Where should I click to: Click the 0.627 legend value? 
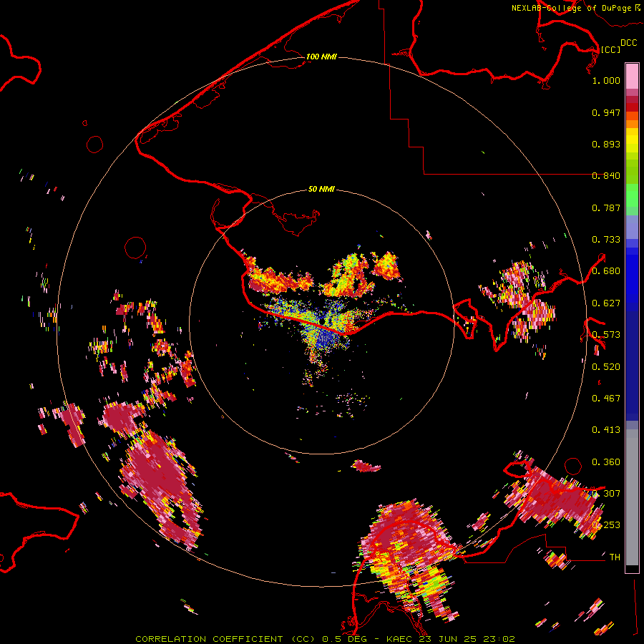(x=606, y=303)
